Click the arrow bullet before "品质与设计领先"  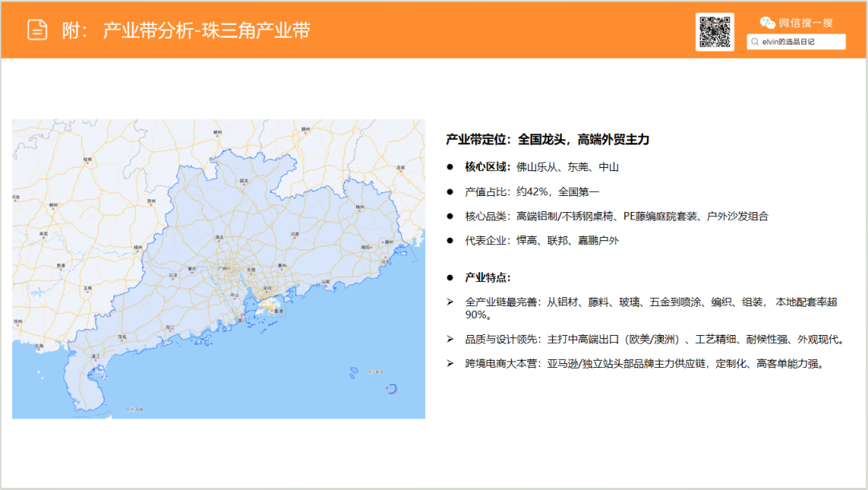tap(450, 339)
